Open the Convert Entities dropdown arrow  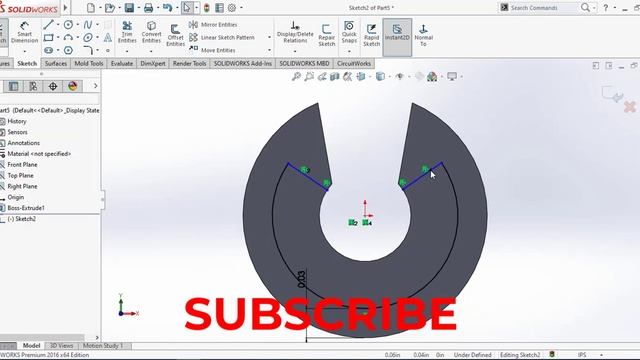click(x=151, y=51)
